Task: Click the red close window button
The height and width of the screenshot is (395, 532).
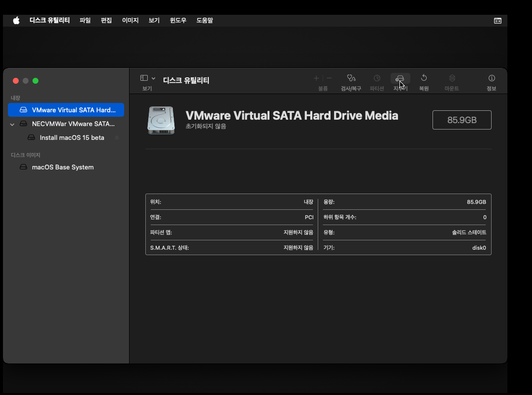Action: pos(16,81)
